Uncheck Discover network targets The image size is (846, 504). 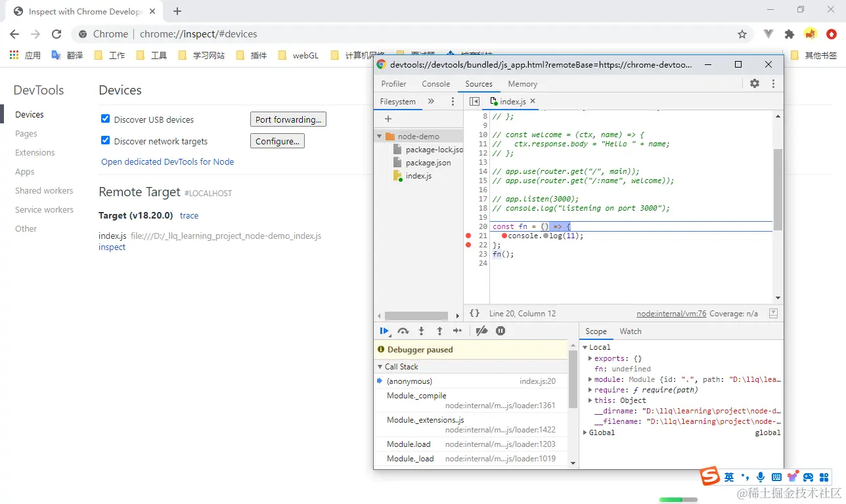[x=105, y=140]
